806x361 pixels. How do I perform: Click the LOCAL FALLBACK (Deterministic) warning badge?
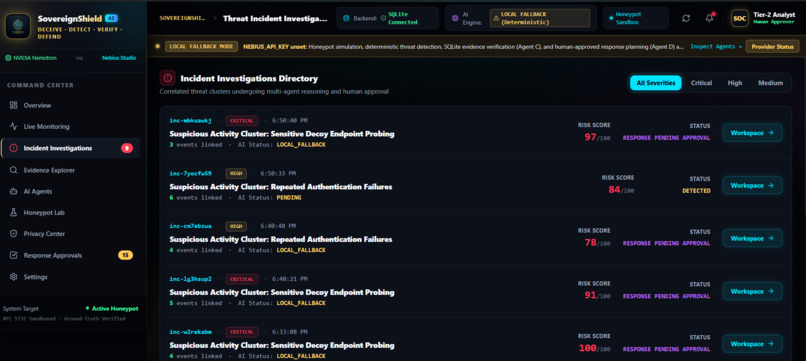540,18
